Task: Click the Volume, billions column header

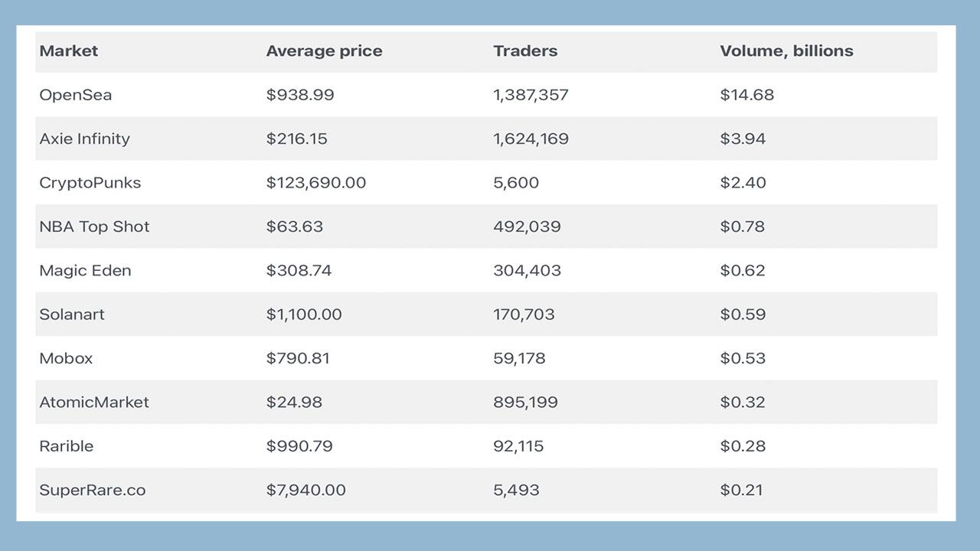Action: click(786, 51)
